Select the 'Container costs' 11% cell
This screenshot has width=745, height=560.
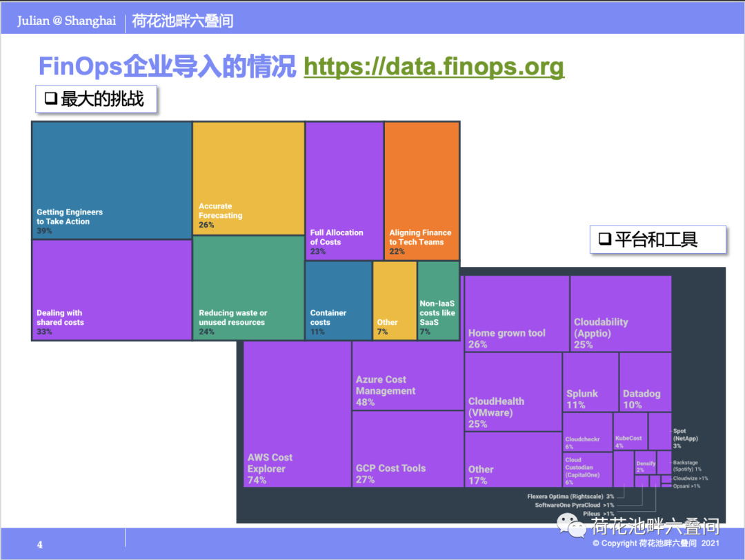point(338,301)
